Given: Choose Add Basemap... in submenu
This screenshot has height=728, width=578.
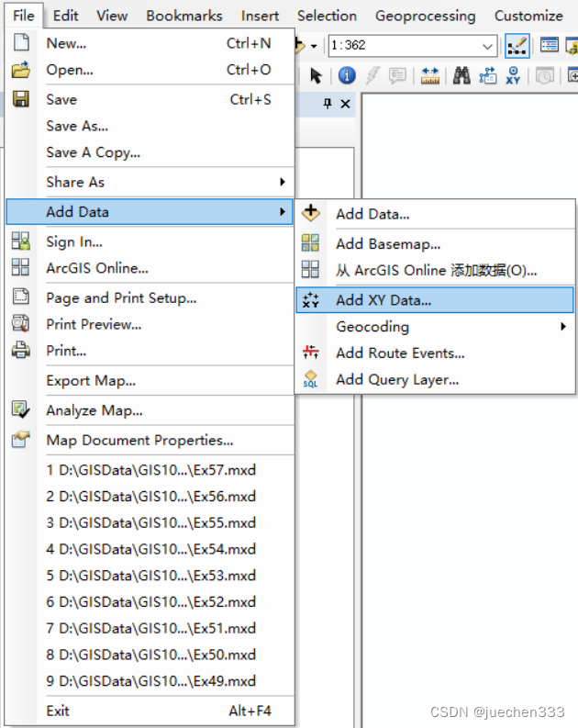Looking at the screenshot, I should pos(435,244).
